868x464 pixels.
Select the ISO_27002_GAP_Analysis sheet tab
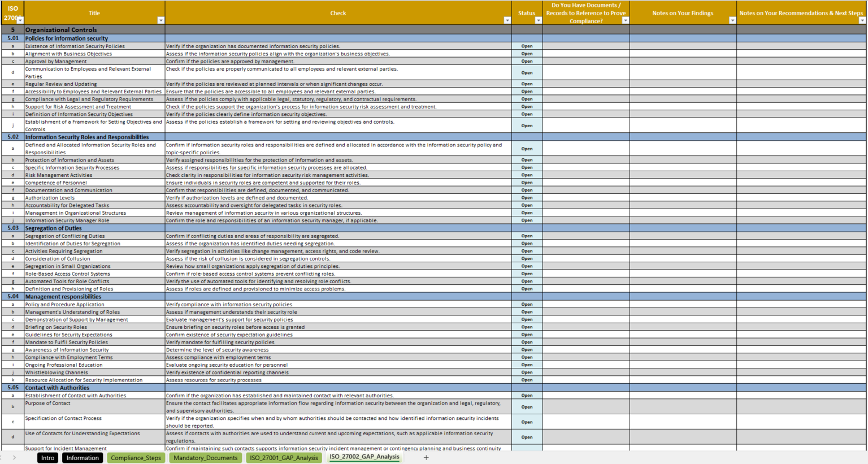click(364, 457)
